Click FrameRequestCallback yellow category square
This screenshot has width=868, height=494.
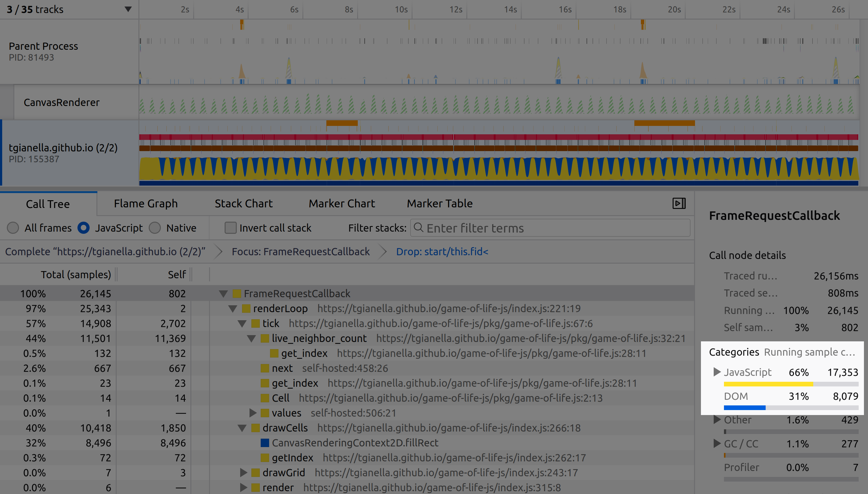[x=237, y=293]
